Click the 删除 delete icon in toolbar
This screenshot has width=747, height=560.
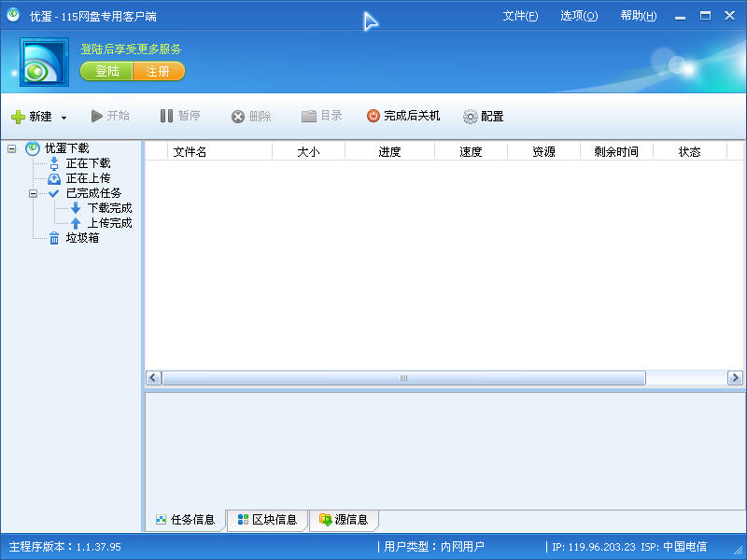tap(238, 117)
